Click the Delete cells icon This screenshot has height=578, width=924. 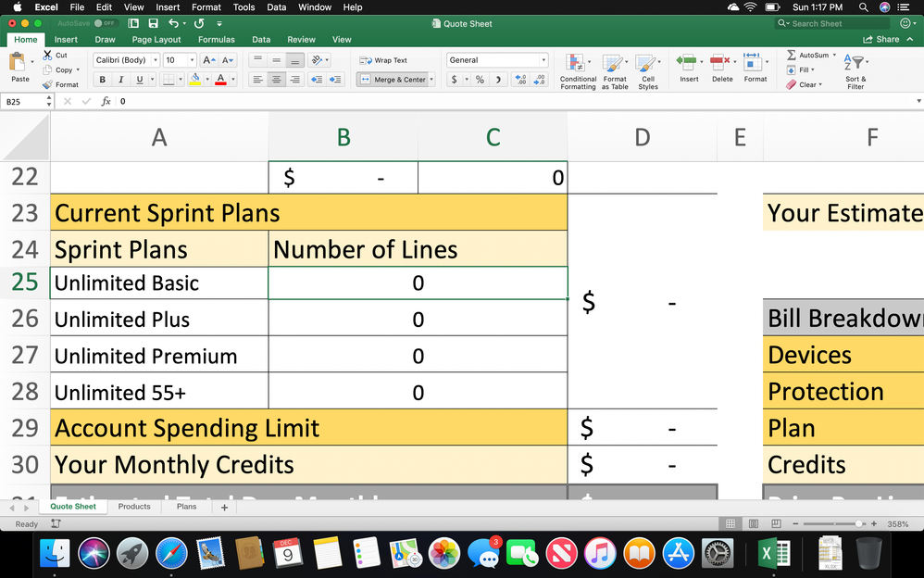(721, 61)
